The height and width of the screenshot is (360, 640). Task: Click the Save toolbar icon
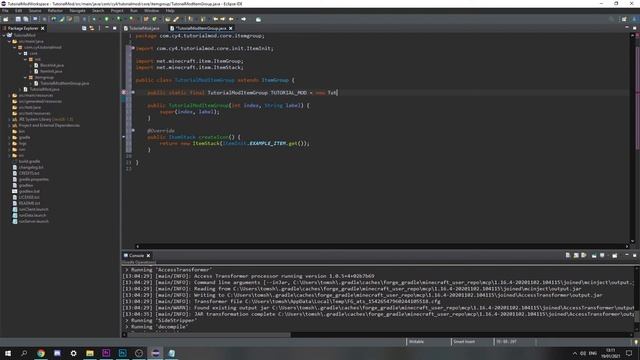[x=18, y=19]
